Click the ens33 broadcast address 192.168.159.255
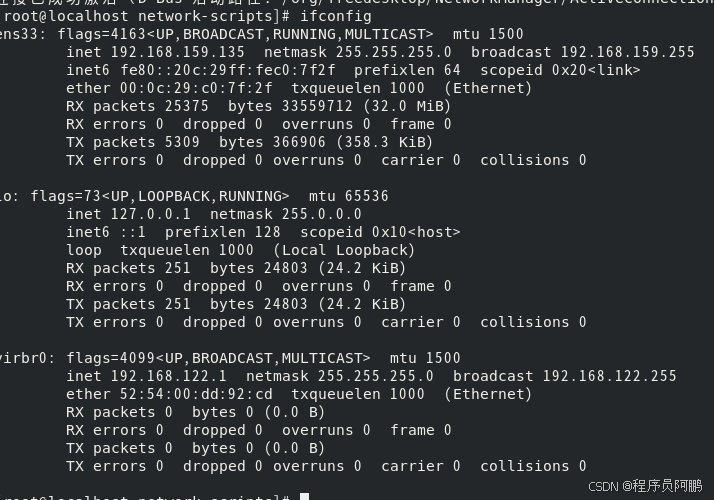 pyautogui.click(x=627, y=52)
